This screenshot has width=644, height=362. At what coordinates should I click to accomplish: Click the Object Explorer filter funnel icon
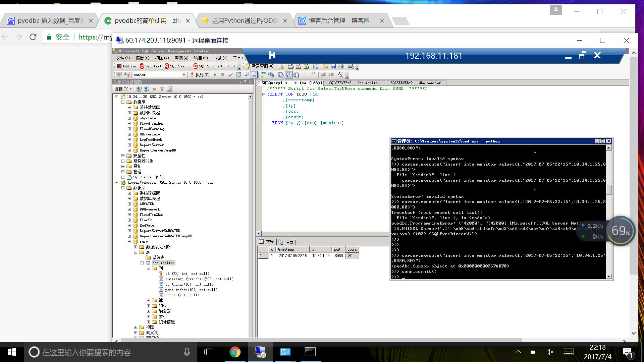click(x=162, y=89)
